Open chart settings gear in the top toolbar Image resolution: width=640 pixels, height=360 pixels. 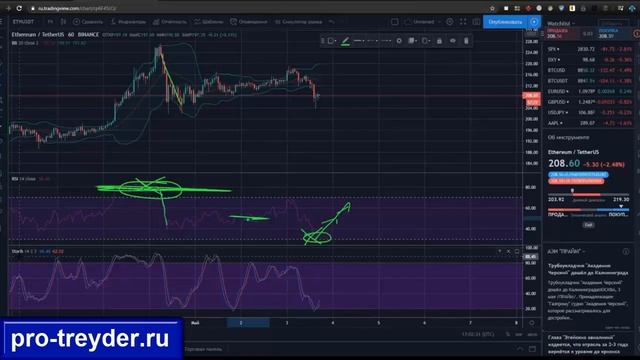tap(449, 22)
